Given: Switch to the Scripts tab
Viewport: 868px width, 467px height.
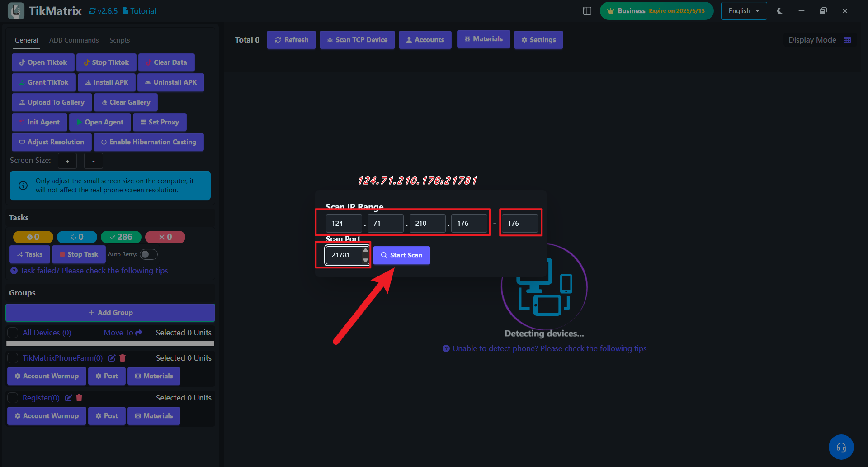Looking at the screenshot, I should click(119, 40).
